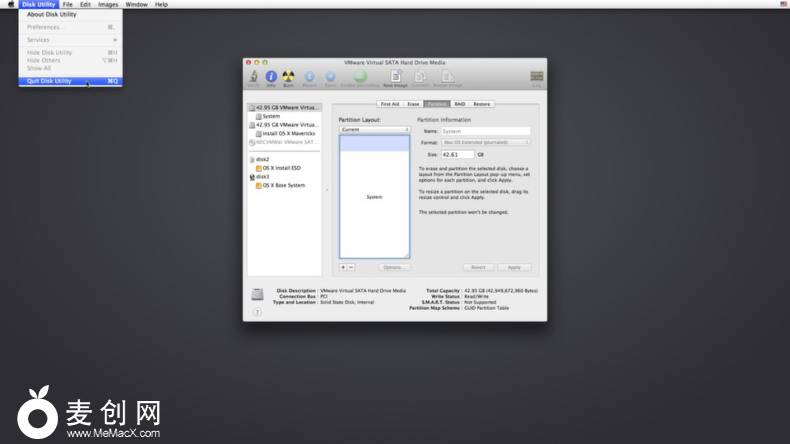This screenshot has width=790, height=444.
Task: Switch to the First Aid tab
Action: pyautogui.click(x=389, y=104)
